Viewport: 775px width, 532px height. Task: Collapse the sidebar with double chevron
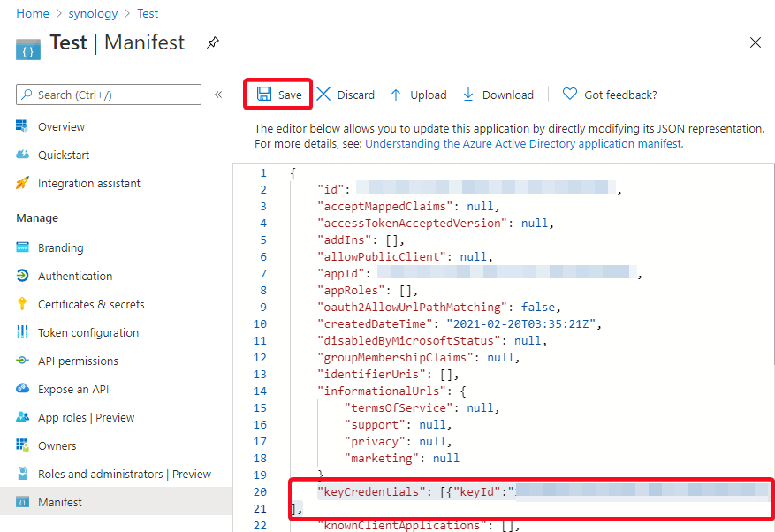218,95
